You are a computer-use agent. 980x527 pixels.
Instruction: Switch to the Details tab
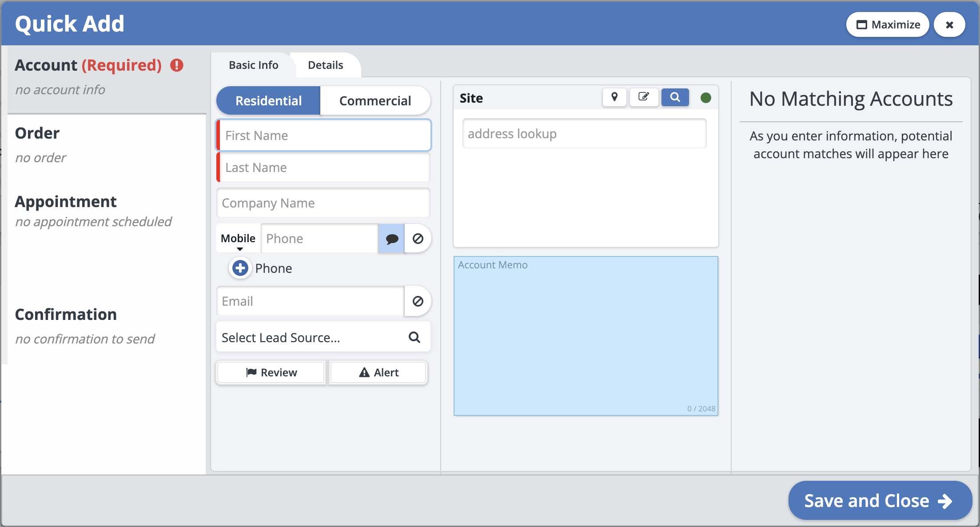(x=325, y=65)
